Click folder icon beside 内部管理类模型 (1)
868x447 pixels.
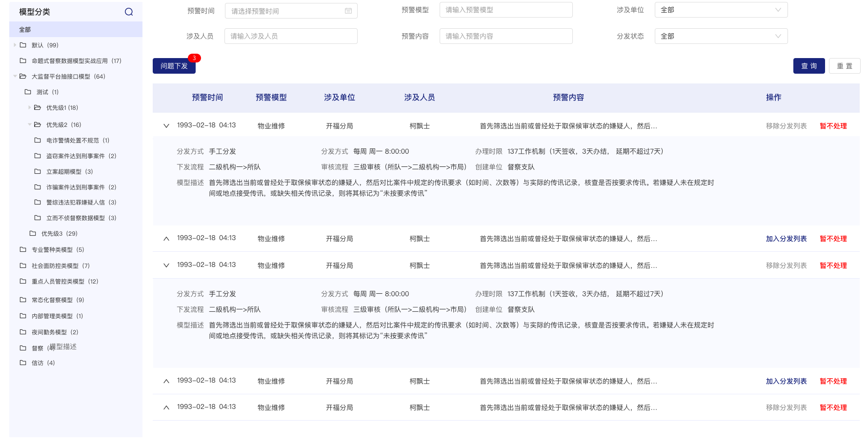(23, 316)
